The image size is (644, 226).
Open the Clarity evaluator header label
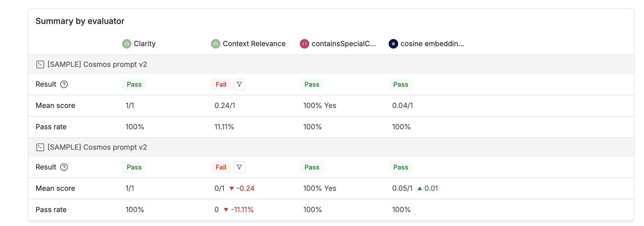tap(145, 43)
